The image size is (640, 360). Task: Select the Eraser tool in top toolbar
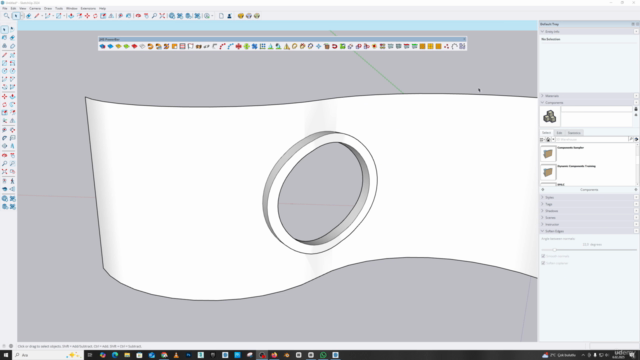pyautogui.click(x=29, y=16)
